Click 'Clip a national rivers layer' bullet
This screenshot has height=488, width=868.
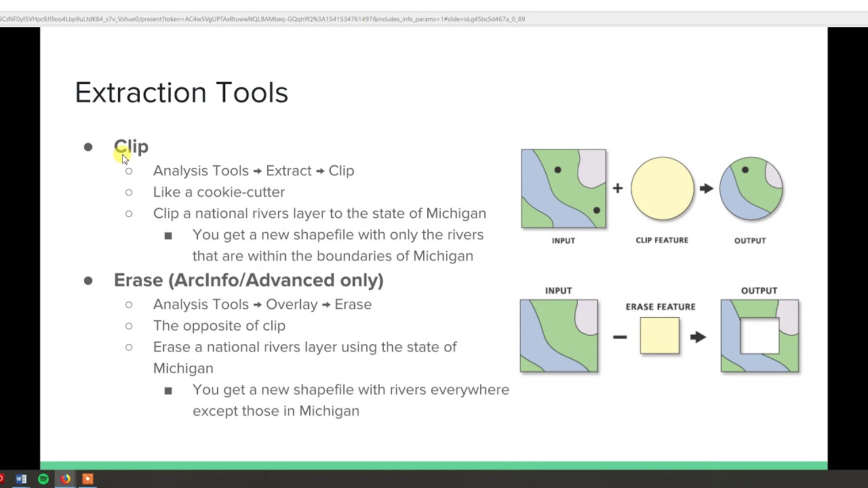[x=319, y=213]
